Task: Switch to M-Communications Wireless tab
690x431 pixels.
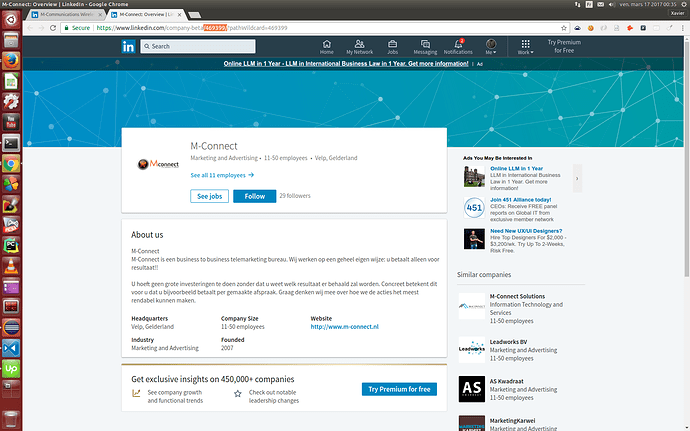Action: (x=66, y=15)
